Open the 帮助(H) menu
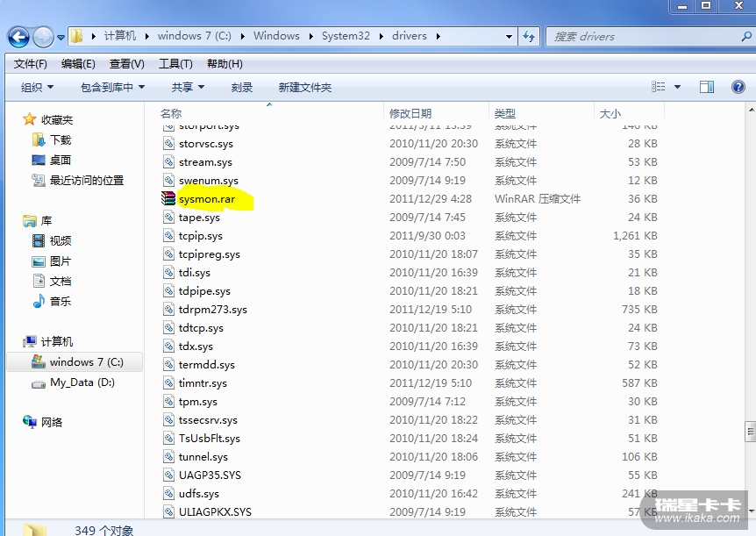The height and width of the screenshot is (536, 756). [225, 64]
